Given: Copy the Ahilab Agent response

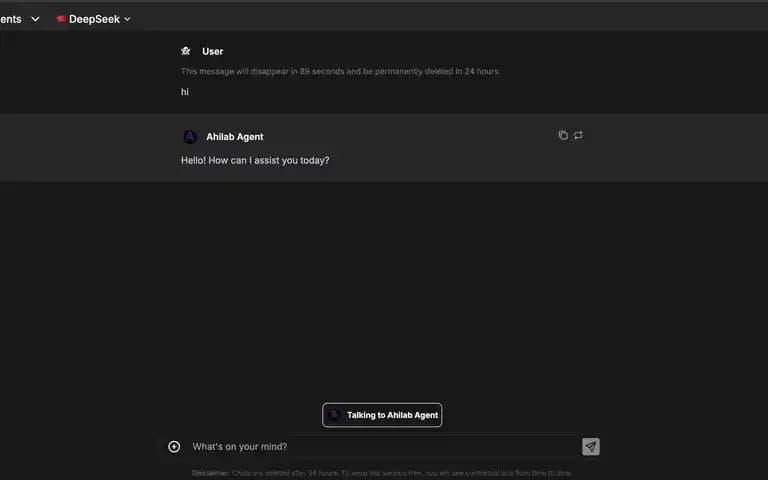Looking at the screenshot, I should coord(563,135).
